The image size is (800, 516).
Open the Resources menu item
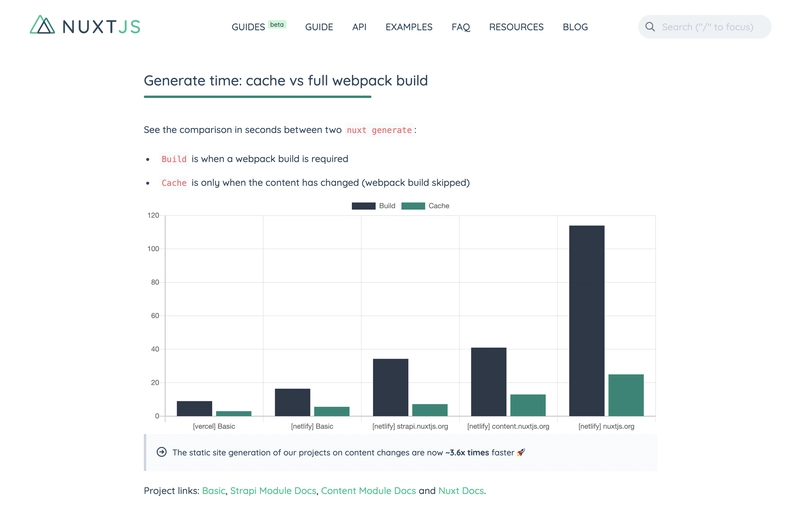(x=516, y=27)
